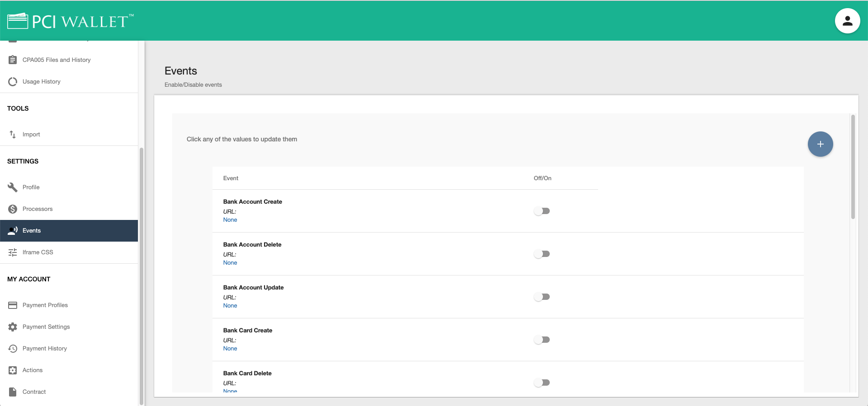Click the events list vertical scrollbar
This screenshot has height=406, width=868.
click(x=853, y=167)
